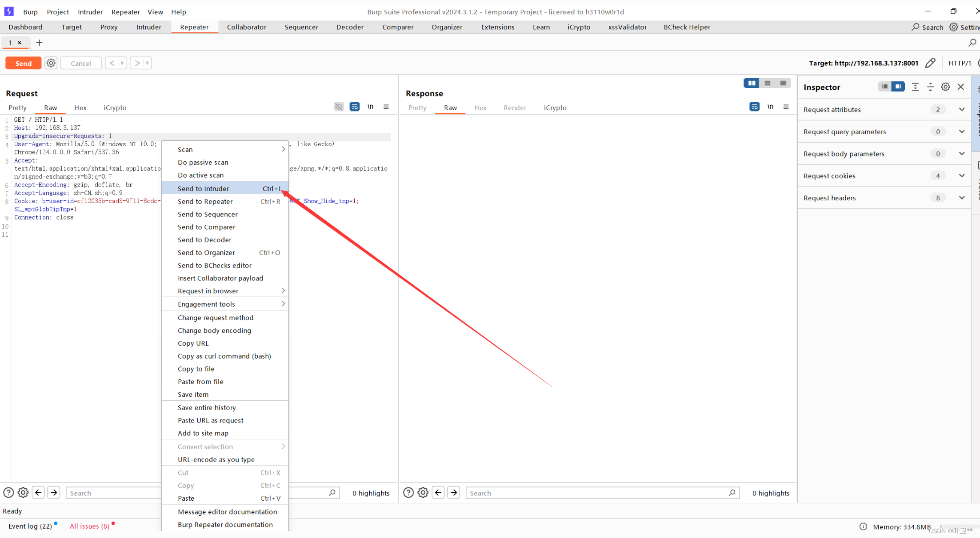Click Request search help question icon

[8, 492]
